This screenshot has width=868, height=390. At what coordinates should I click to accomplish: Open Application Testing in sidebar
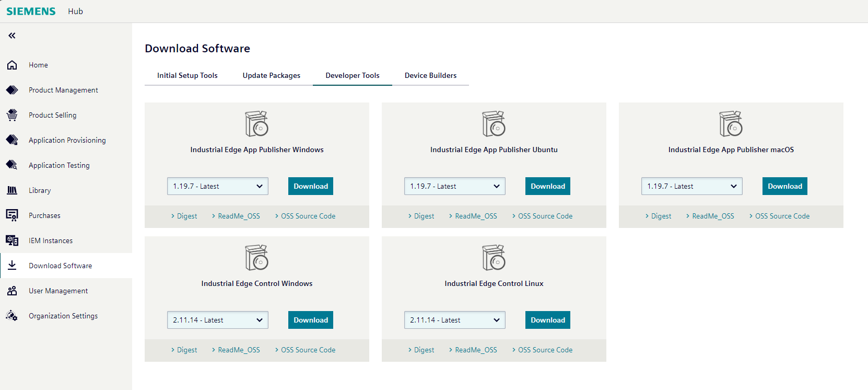coord(66,165)
